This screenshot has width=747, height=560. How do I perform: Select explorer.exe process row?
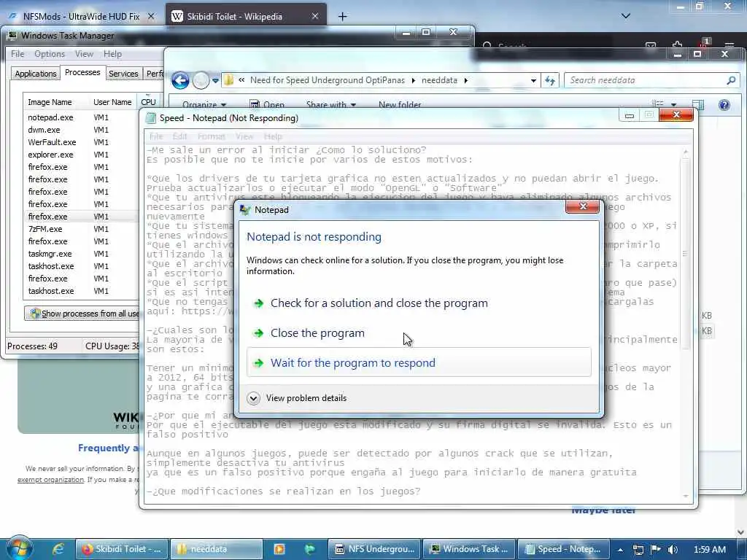click(81, 155)
